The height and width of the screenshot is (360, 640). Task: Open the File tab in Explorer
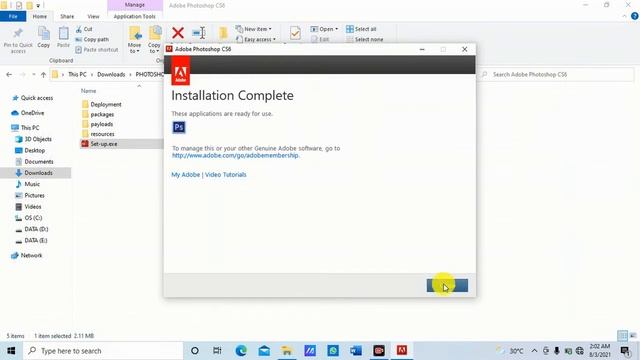(13, 16)
